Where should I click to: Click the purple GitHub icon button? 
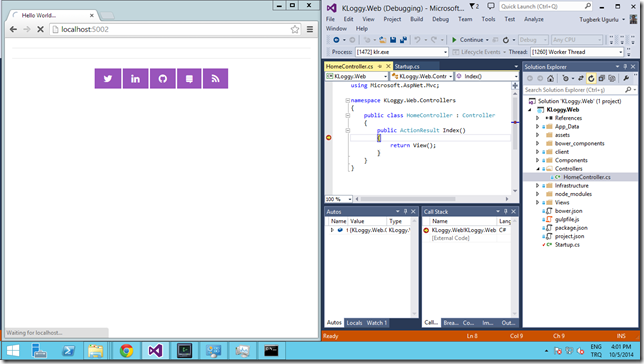point(163,78)
